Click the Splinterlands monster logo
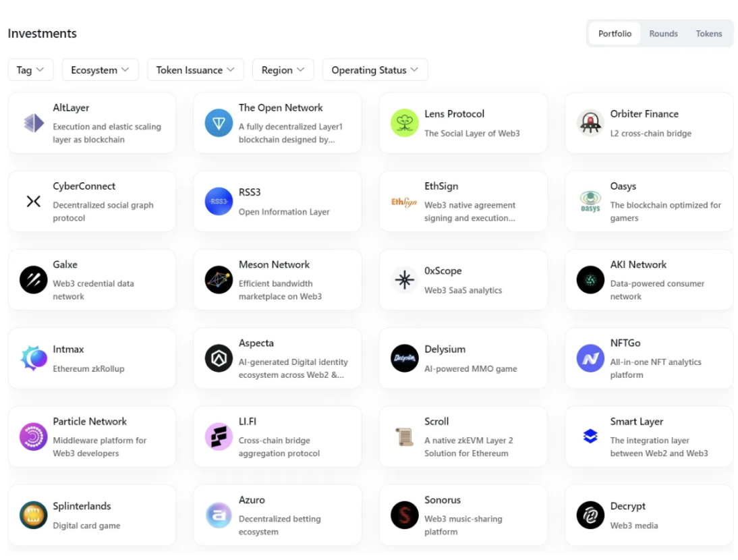Viewport: 738px width, 560px height. coord(34,515)
